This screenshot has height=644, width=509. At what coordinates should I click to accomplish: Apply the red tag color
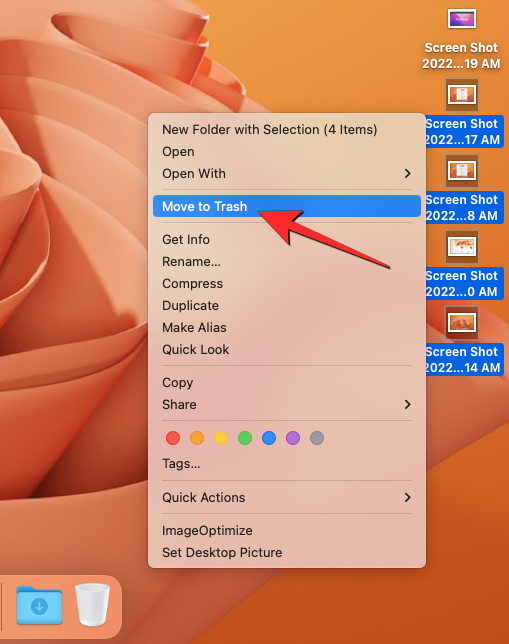coord(173,438)
